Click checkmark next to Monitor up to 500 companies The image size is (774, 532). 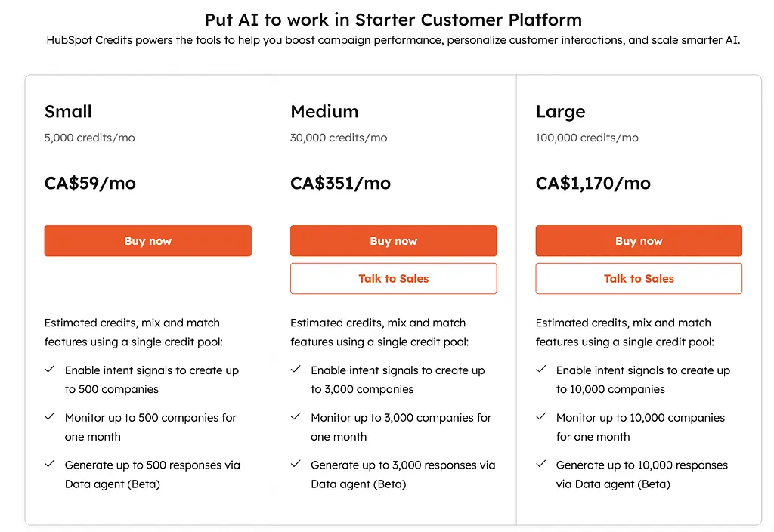coord(50,417)
